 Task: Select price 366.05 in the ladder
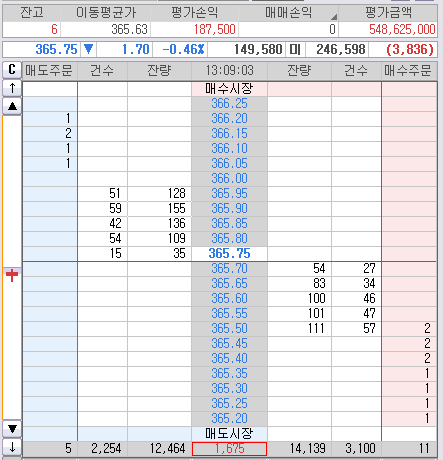tap(229, 164)
